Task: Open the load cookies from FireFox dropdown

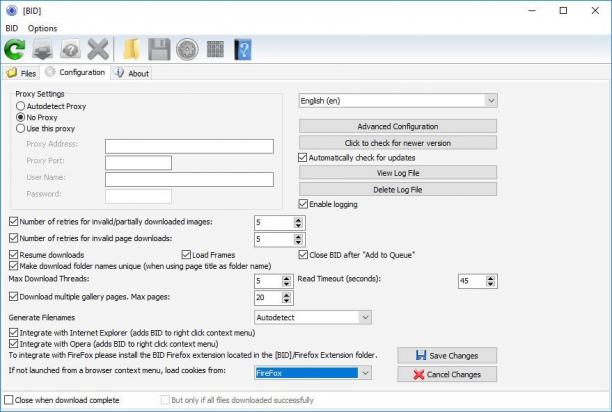Action: pyautogui.click(x=313, y=373)
